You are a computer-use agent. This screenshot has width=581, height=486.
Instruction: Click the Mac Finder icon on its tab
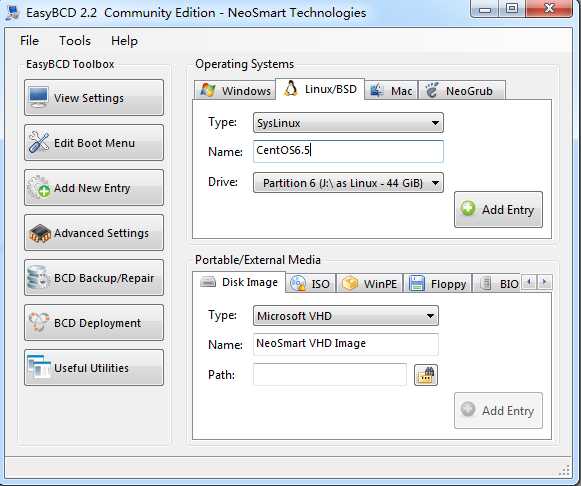tap(377, 90)
